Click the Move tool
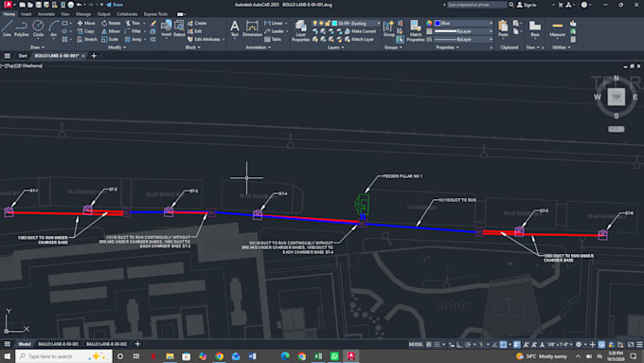Screen dimensions: 644x363 tap(86, 23)
